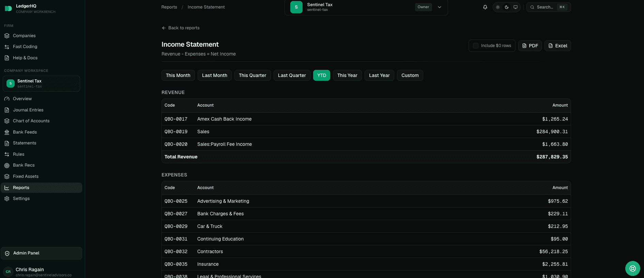Click the Contractors amount $56,218.25
This screenshot has width=644, height=278.
click(x=553, y=251)
